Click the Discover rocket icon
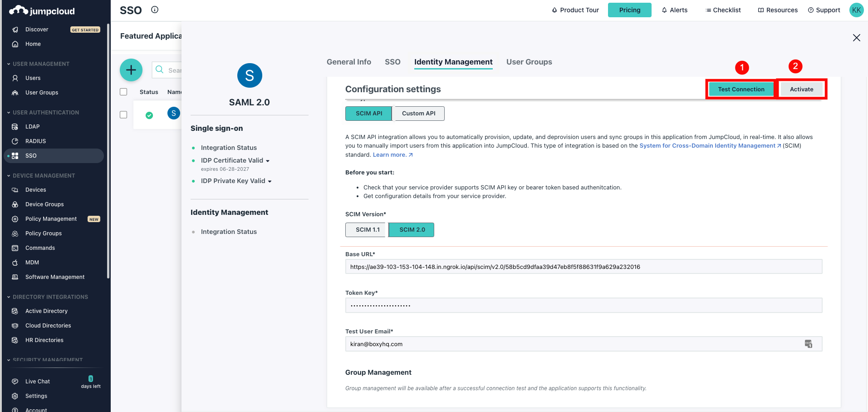The image size is (868, 412). tap(15, 30)
